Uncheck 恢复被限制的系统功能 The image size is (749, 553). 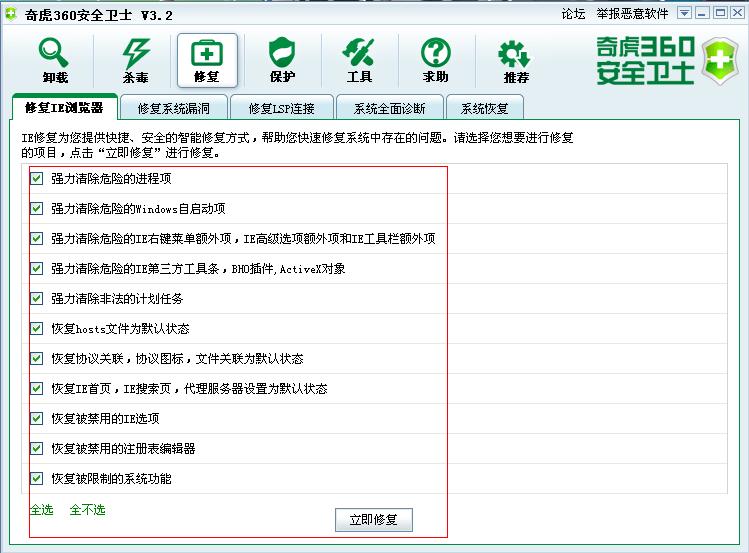[x=37, y=479]
